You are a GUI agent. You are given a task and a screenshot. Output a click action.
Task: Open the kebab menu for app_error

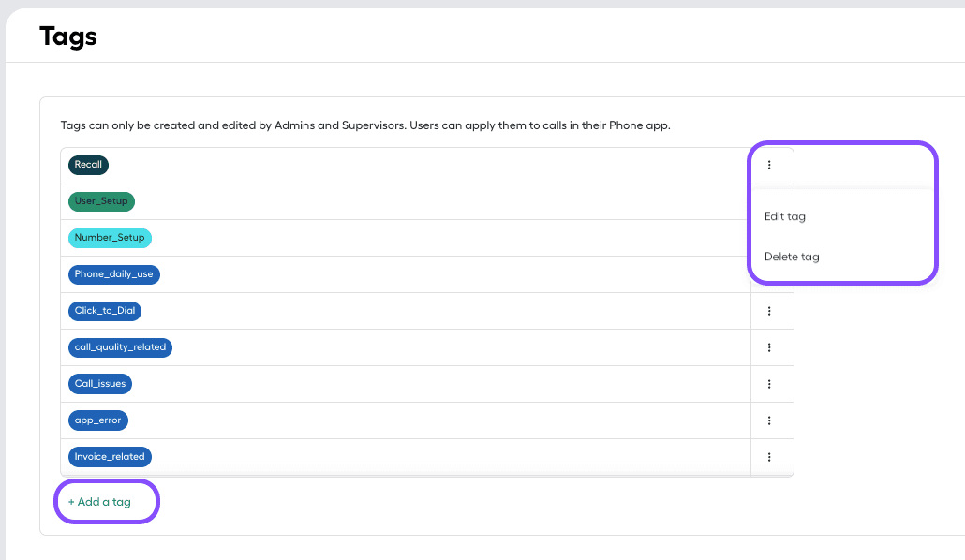click(x=770, y=420)
